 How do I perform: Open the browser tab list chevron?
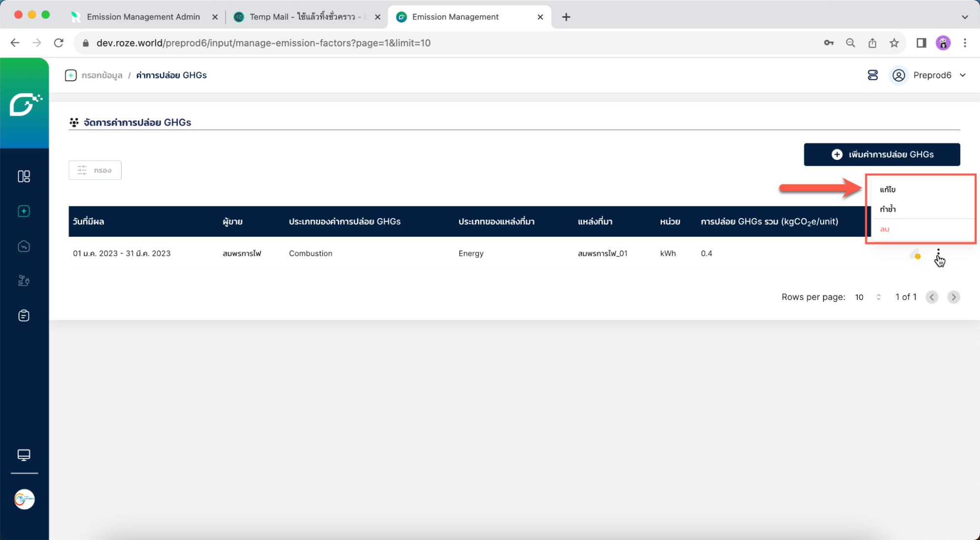pos(964,17)
